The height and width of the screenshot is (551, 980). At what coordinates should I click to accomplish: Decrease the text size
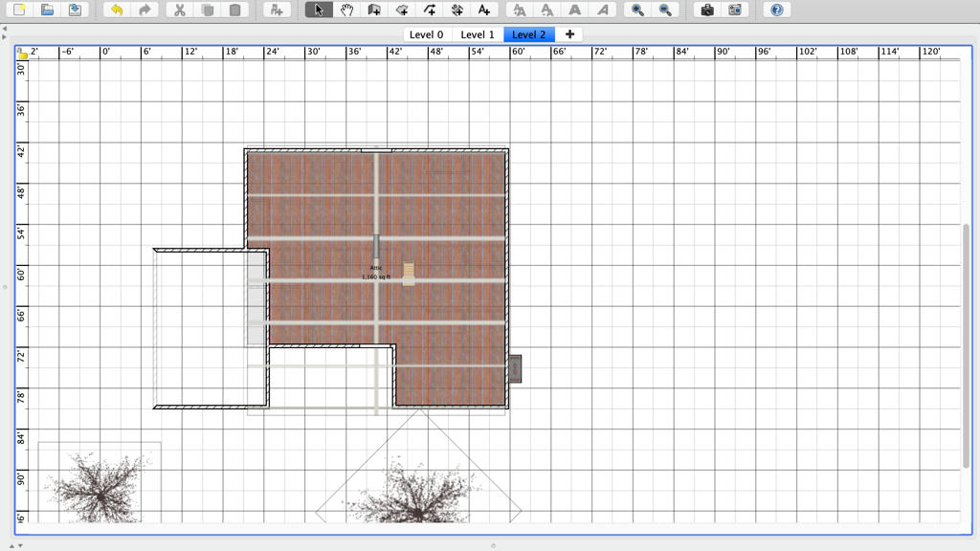click(x=546, y=10)
